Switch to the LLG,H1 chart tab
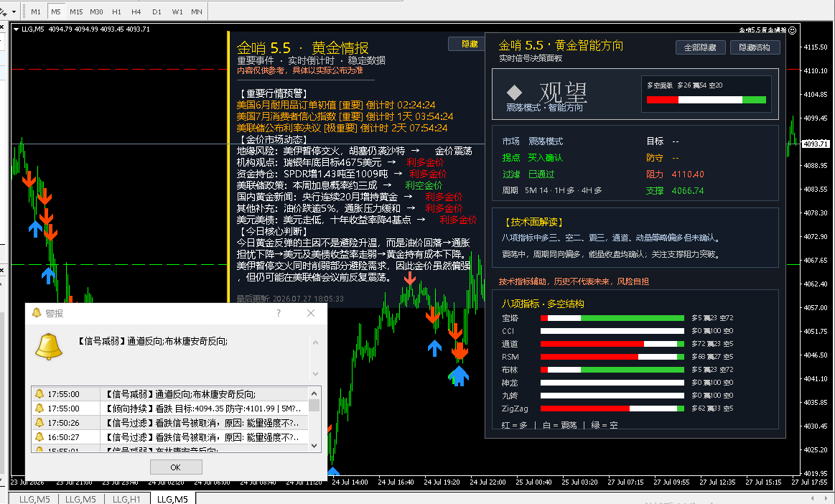The height and width of the screenshot is (504, 835). 127,499
